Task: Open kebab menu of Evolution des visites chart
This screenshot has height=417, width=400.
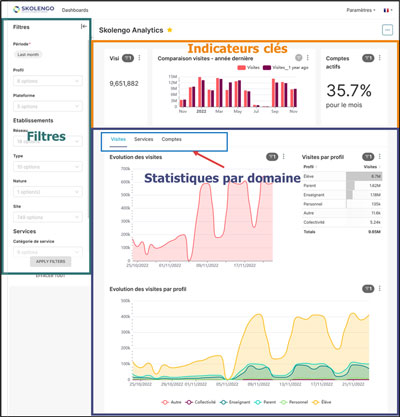Action: (284, 156)
